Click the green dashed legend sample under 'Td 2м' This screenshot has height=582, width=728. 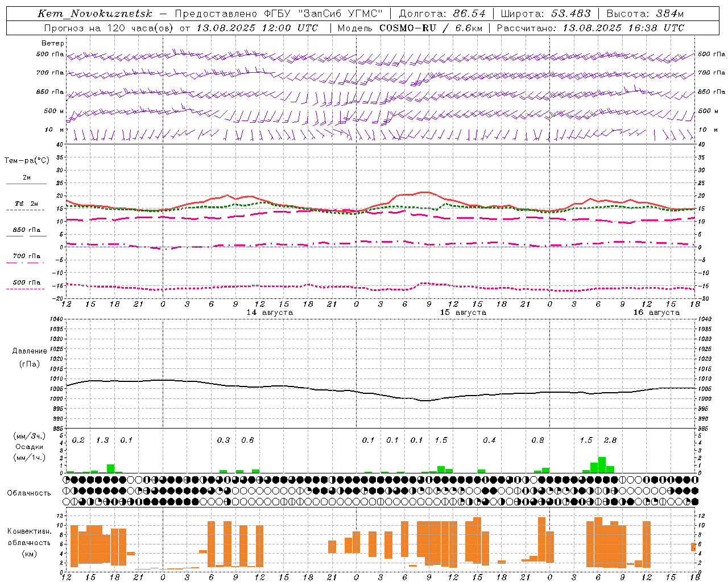pyautogui.click(x=26, y=210)
